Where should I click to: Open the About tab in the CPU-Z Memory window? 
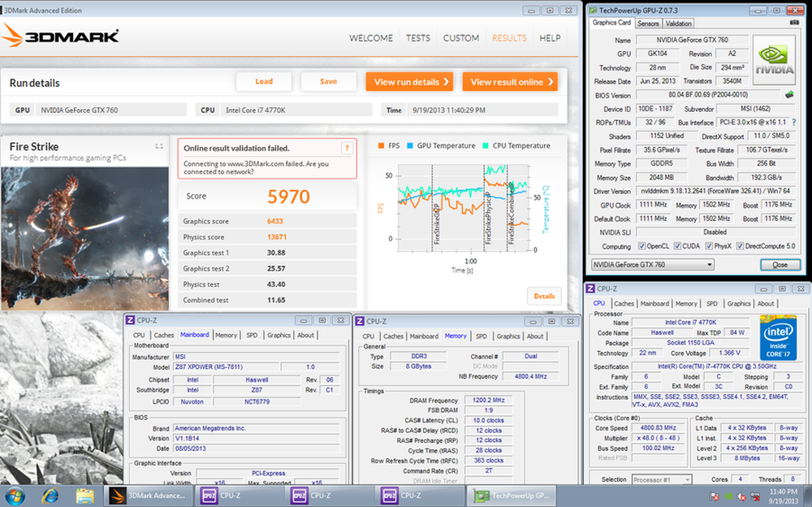(535, 336)
